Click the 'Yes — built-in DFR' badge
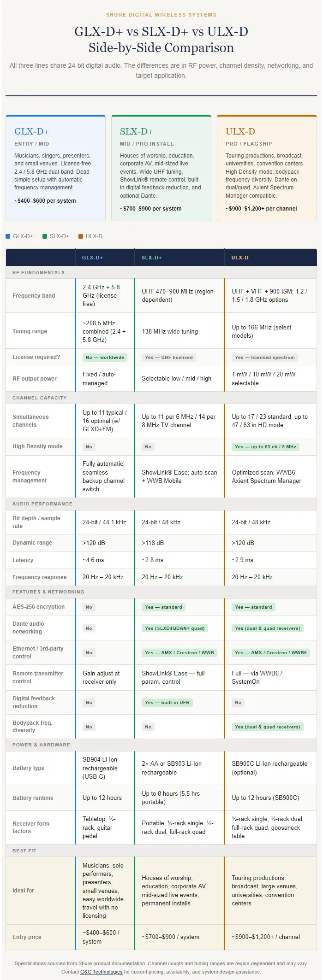 pyautogui.click(x=167, y=703)
